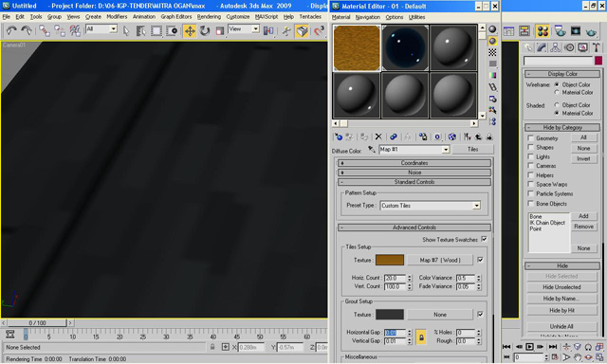607x364 pixels.
Task: Open the Material Editor icon in toolbar
Action: (543, 31)
